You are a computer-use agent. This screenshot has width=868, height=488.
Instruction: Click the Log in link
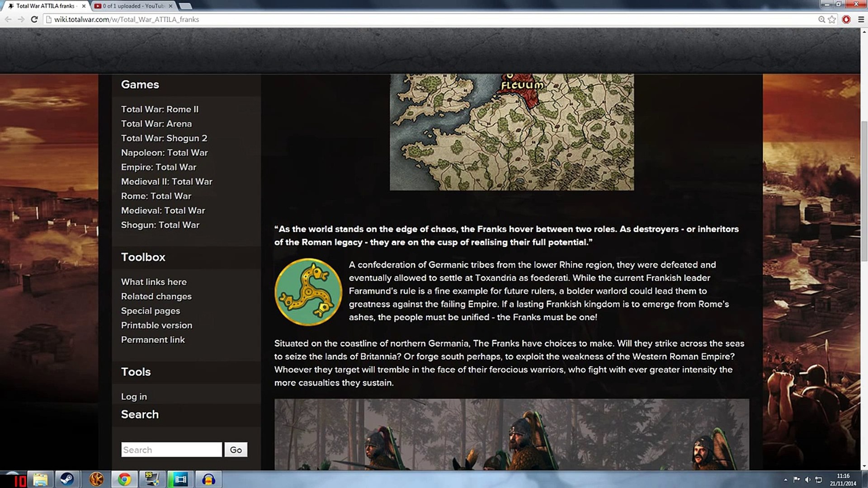(x=134, y=397)
